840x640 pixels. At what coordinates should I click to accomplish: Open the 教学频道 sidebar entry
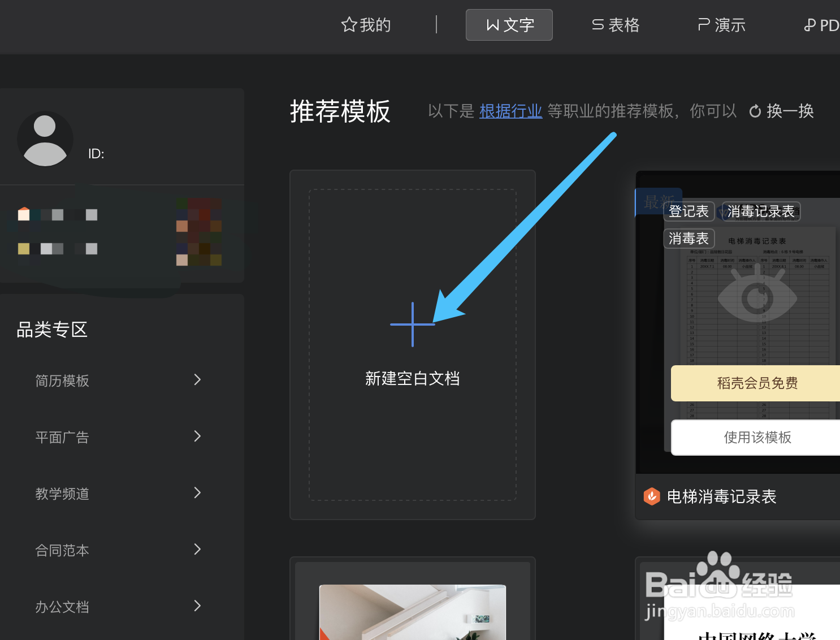point(62,494)
